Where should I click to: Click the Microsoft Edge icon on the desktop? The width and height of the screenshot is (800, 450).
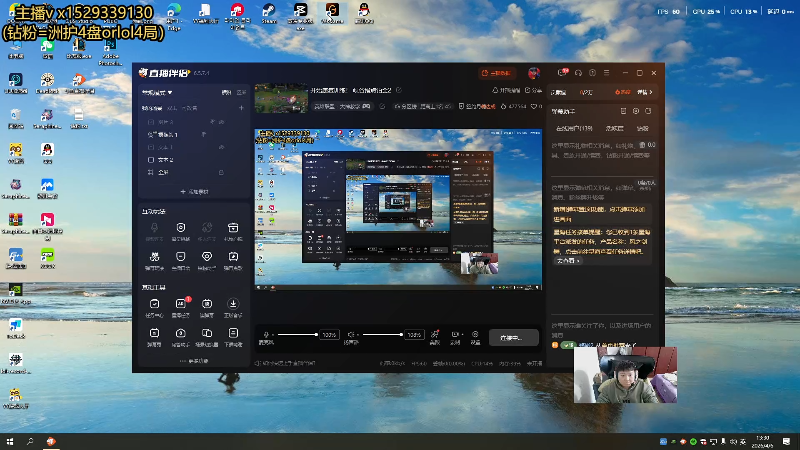pyautogui.click(x=173, y=15)
